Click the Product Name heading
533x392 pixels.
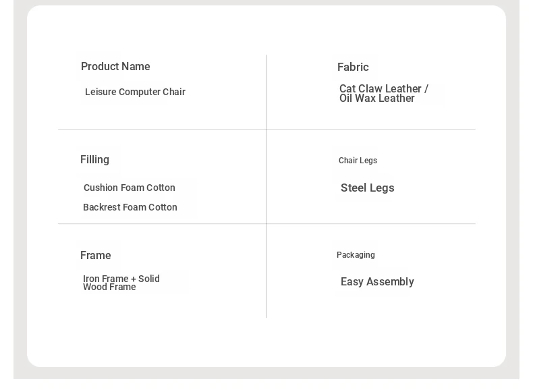115,66
